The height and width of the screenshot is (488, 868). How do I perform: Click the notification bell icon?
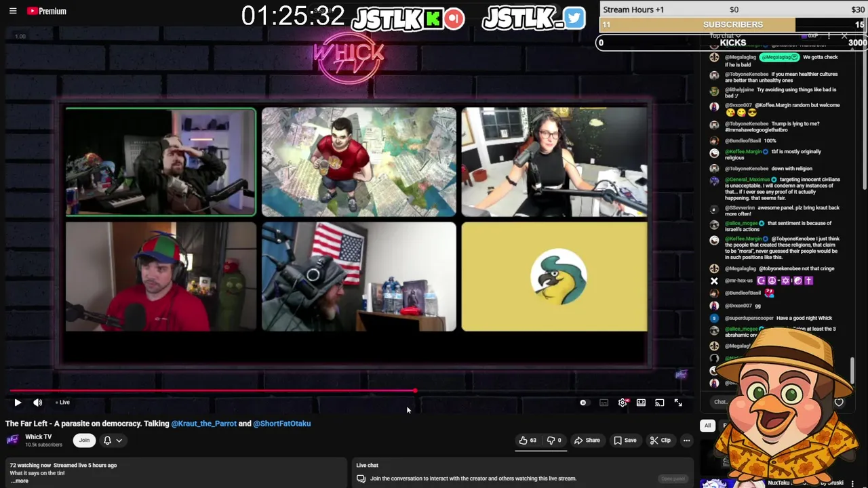[x=107, y=441]
